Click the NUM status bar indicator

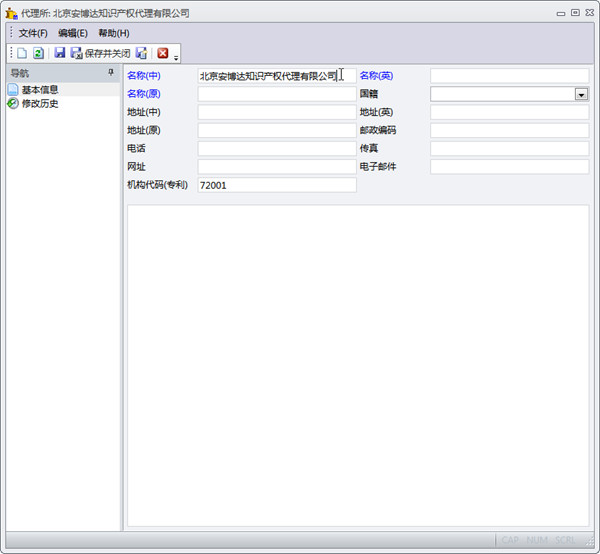pyautogui.click(x=537, y=540)
